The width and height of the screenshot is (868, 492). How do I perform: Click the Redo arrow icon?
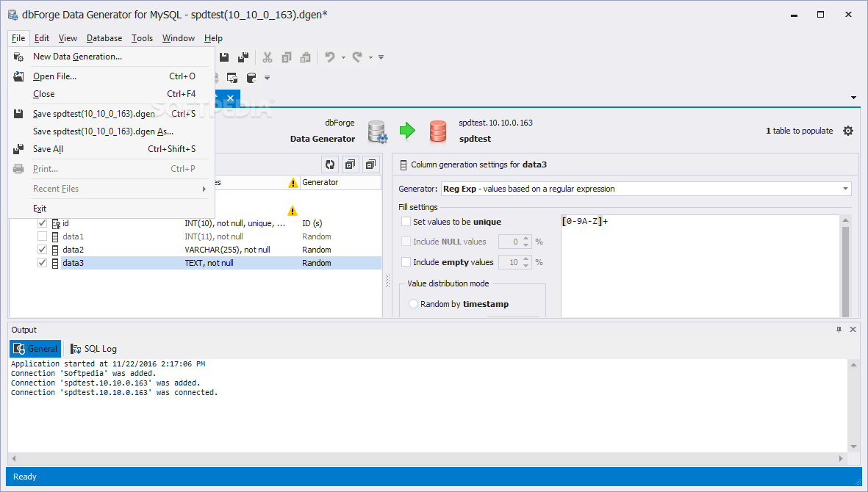click(357, 57)
